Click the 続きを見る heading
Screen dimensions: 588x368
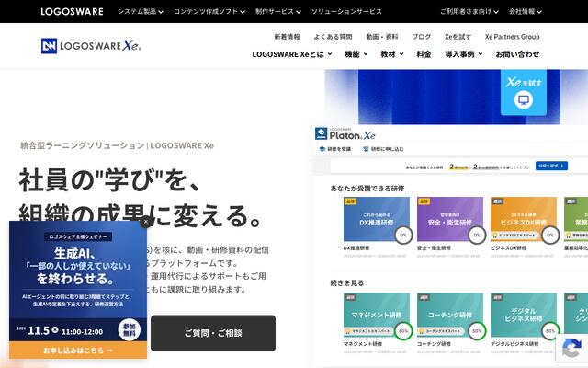[x=347, y=283]
